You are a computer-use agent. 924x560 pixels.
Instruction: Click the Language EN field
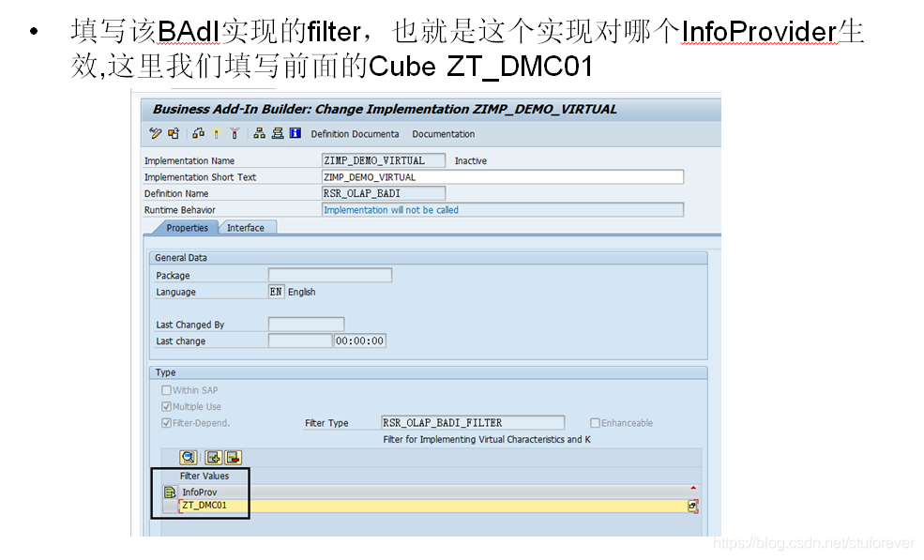[x=277, y=292]
